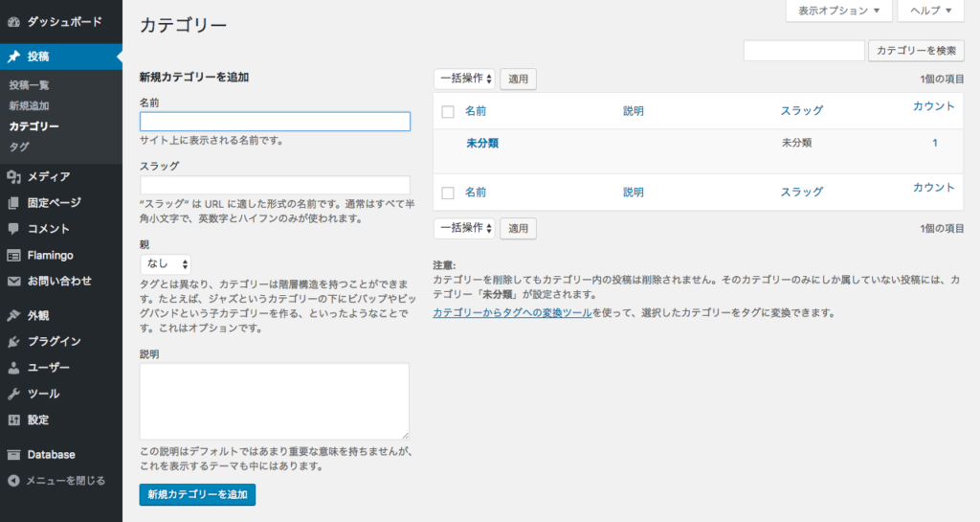
Task: Click the Appearance (外観) paintbrush icon
Action: coord(13,315)
